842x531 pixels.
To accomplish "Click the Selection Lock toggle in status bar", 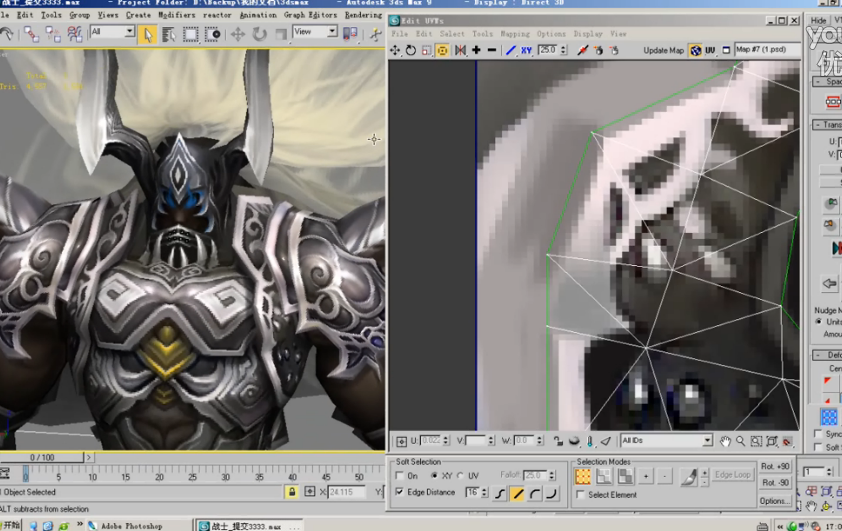I will point(292,492).
